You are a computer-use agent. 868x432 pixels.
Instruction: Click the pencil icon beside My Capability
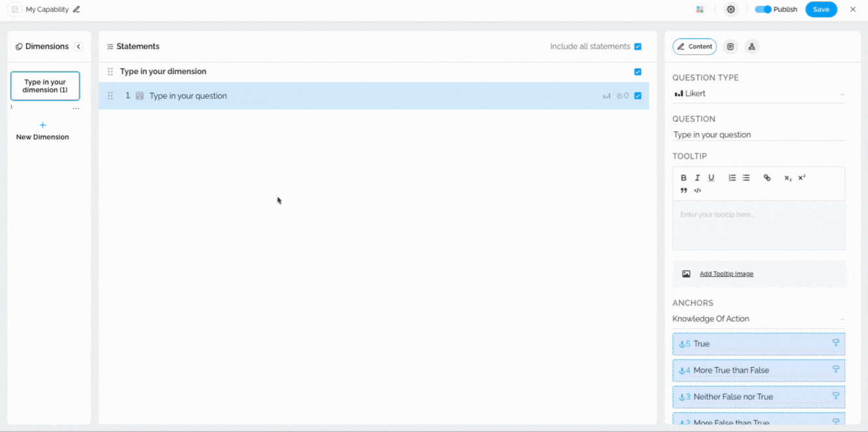(x=77, y=10)
